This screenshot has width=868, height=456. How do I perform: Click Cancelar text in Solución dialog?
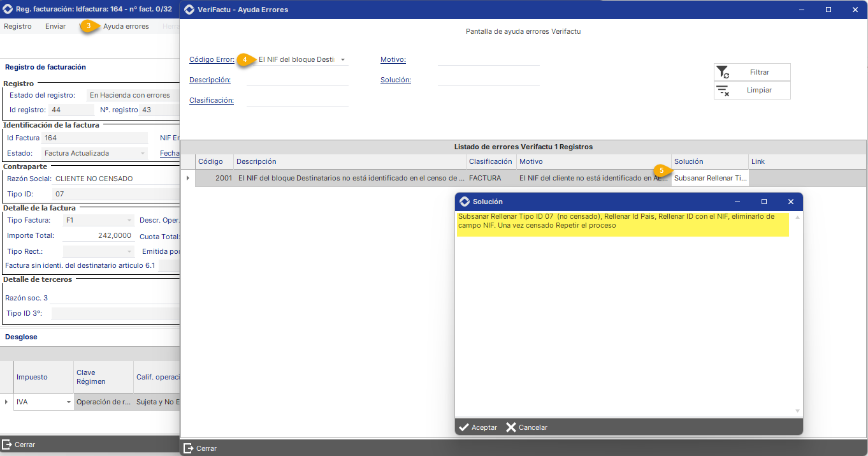(x=533, y=427)
